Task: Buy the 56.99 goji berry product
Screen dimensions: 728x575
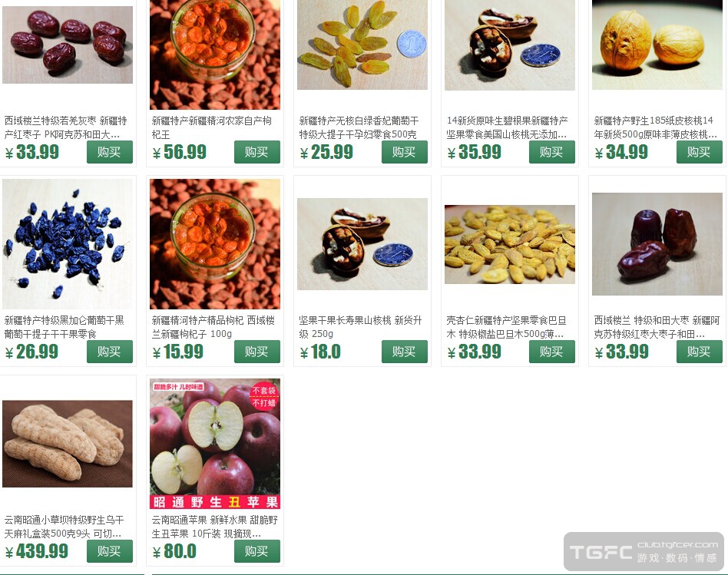Action: [256, 152]
